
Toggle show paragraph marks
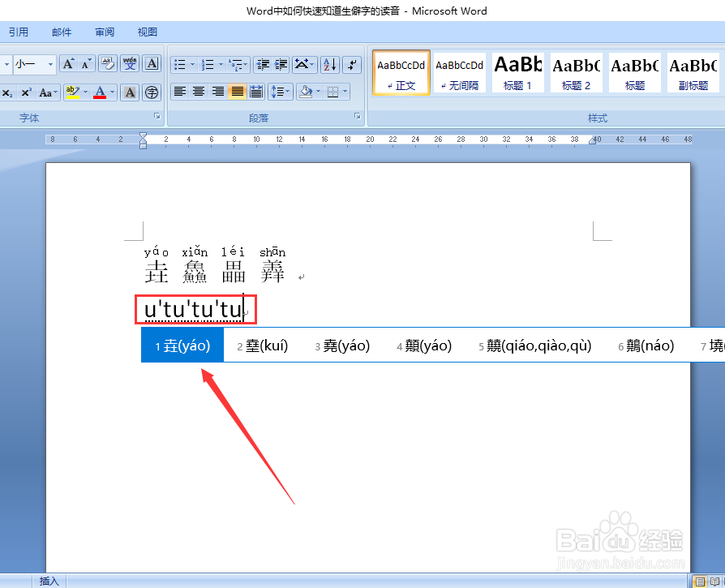coord(352,65)
